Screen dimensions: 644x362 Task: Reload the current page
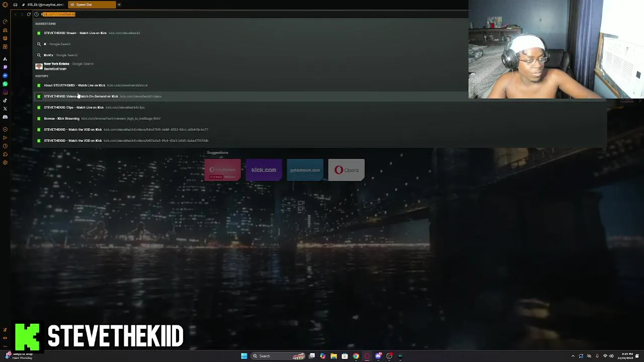click(29, 14)
